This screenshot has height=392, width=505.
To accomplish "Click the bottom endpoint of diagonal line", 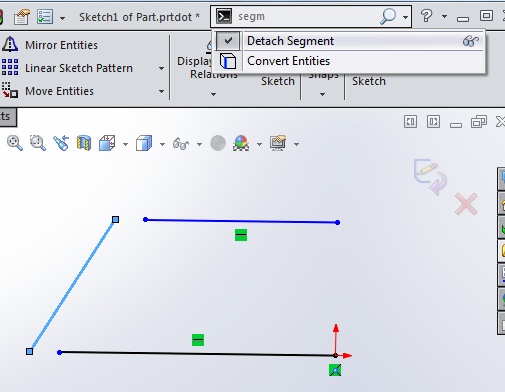I will (x=30, y=351).
